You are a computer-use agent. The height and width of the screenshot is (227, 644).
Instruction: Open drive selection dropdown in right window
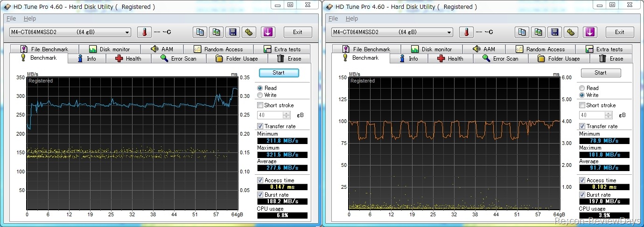(392, 32)
